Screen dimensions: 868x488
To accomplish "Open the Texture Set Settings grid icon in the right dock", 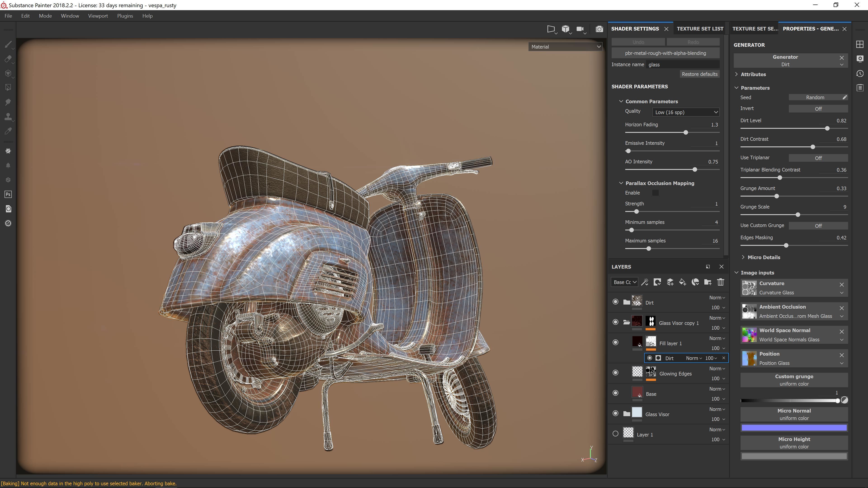I will tap(860, 45).
